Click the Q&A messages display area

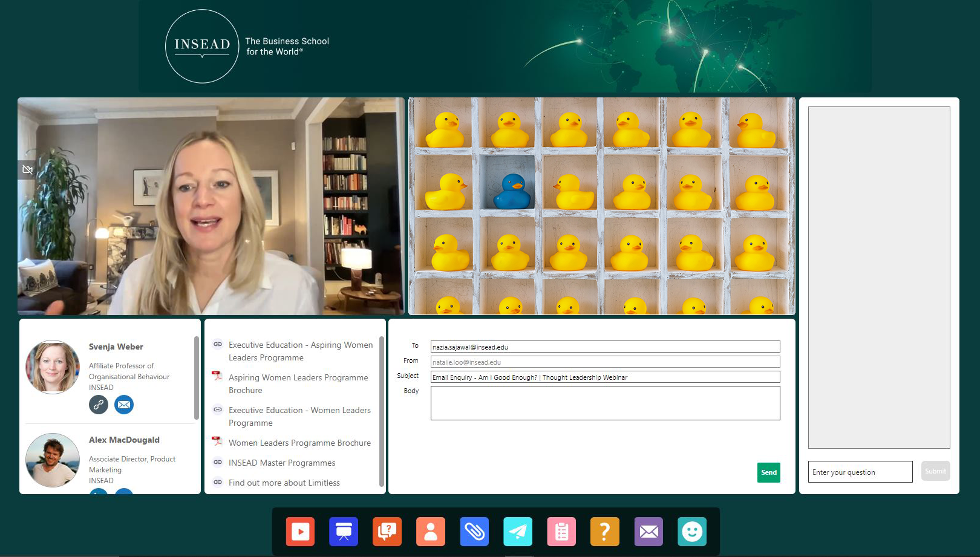coord(879,278)
